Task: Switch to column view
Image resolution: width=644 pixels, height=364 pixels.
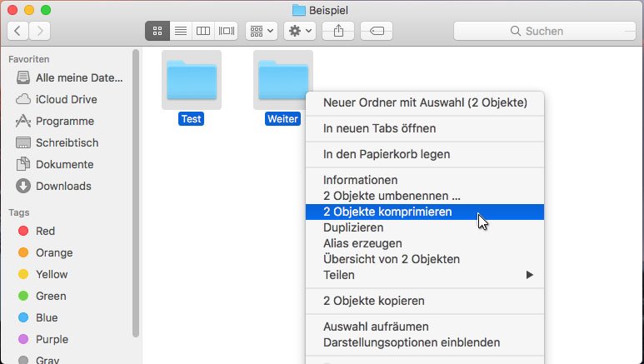Action: 203,31
